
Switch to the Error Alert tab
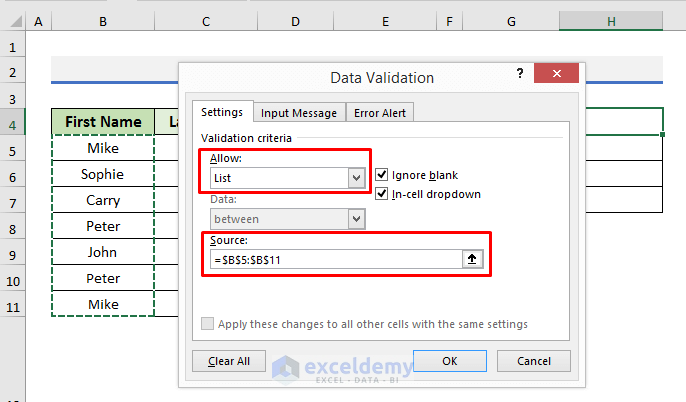tap(381, 113)
